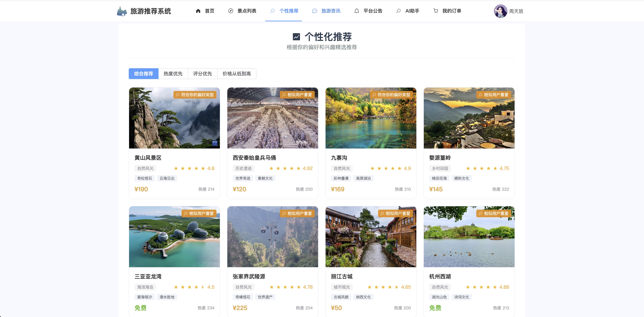Click the shopping cart icon beside 我的订单
Screen dimensions: 644x317
(435, 11)
